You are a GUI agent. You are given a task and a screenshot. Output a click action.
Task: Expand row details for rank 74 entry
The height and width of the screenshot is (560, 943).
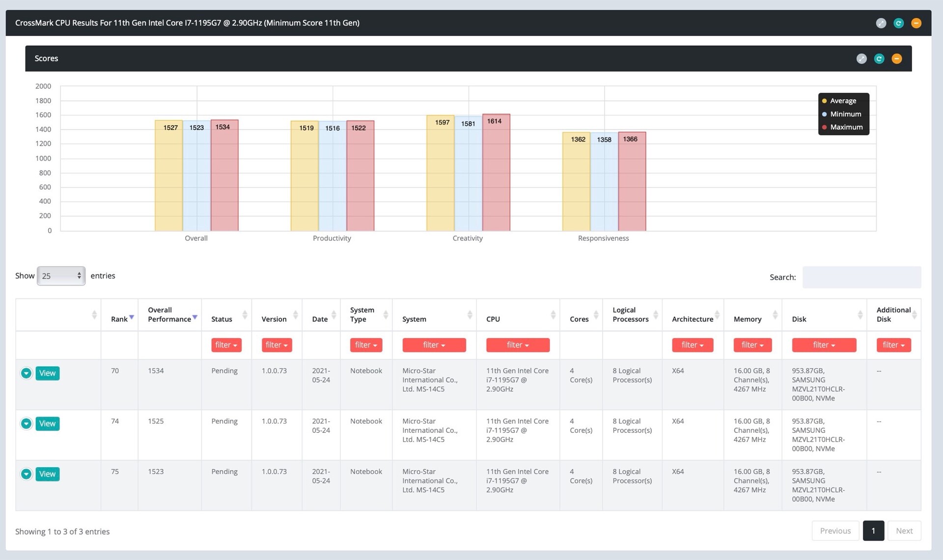coord(27,424)
